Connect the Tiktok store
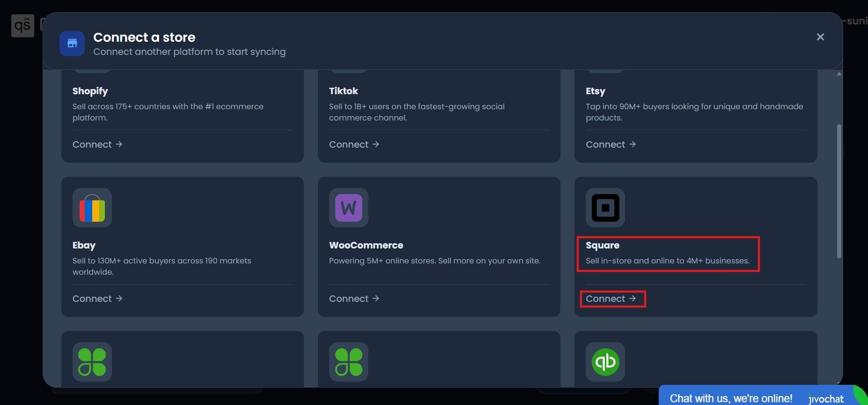868x405 pixels. (354, 144)
